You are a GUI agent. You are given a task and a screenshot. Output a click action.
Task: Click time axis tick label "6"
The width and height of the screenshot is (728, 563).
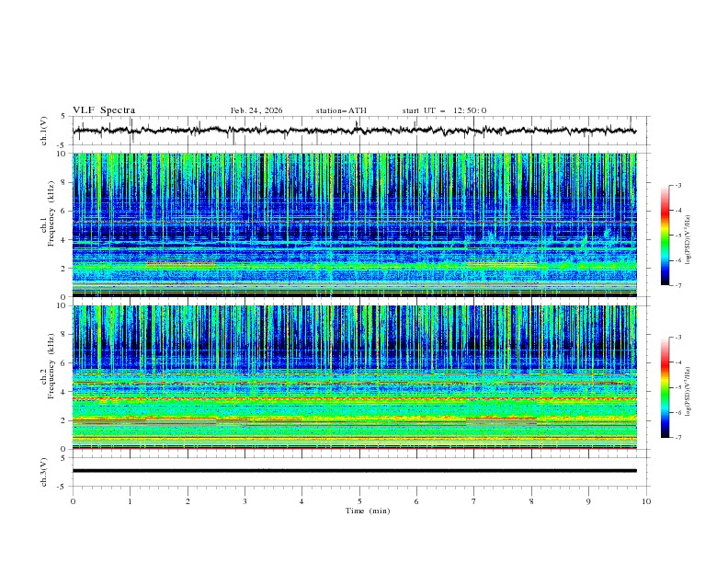tap(416, 501)
